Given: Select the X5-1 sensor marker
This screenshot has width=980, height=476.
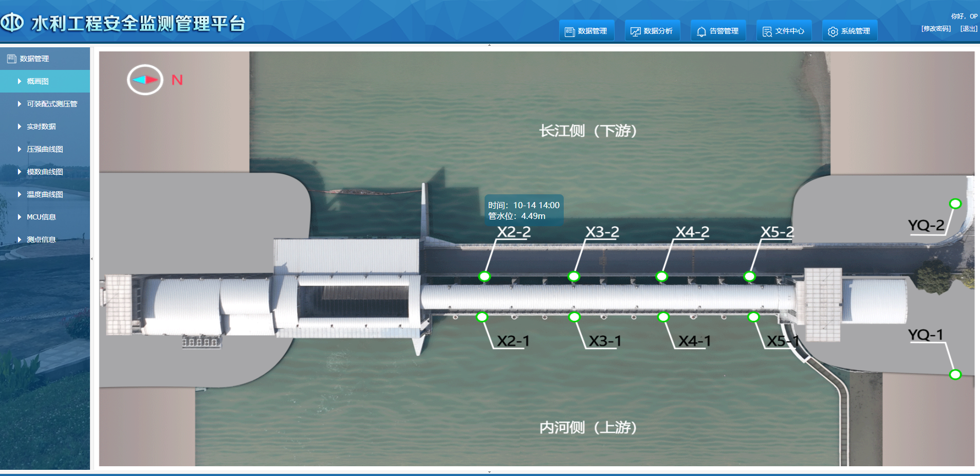Looking at the screenshot, I should 753,317.
